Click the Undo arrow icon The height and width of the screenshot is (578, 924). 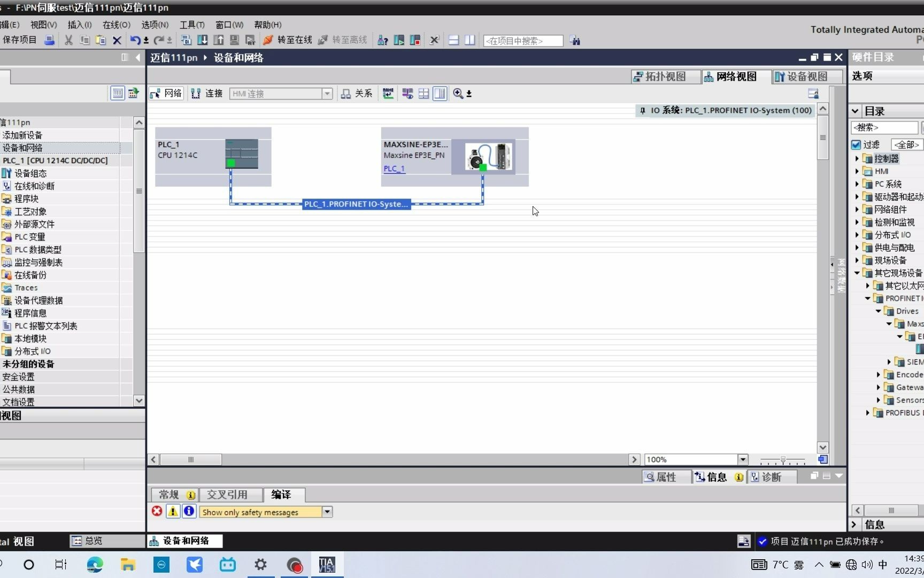pyautogui.click(x=135, y=40)
